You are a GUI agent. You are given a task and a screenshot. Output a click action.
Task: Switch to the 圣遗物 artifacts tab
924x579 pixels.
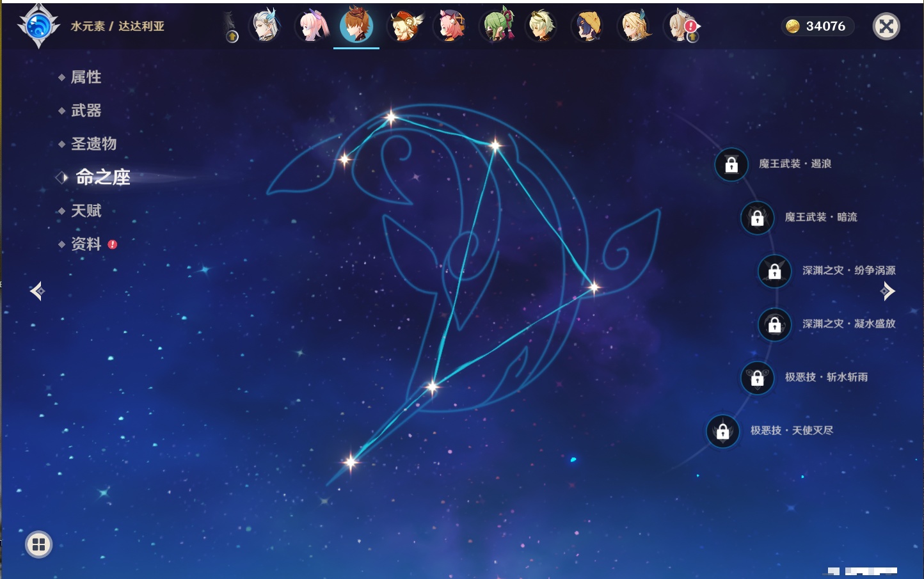pos(93,144)
